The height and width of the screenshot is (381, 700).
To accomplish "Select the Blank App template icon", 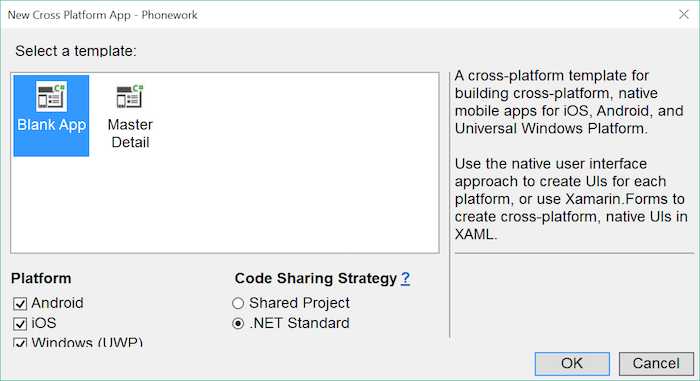I will point(51,96).
